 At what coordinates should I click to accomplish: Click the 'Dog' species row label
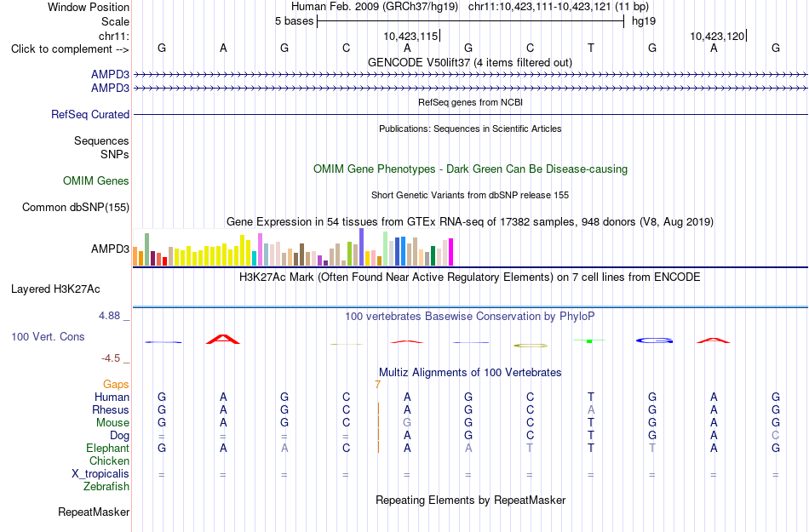tap(119, 436)
